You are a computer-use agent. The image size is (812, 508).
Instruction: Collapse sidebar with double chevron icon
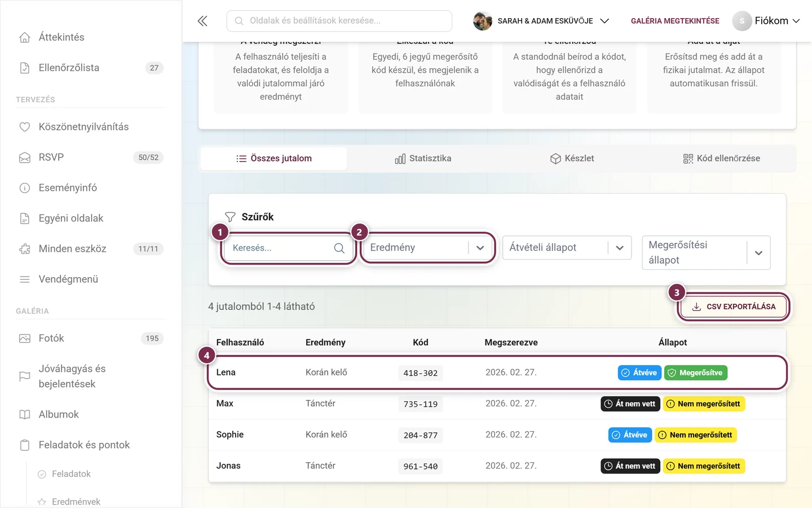click(202, 21)
